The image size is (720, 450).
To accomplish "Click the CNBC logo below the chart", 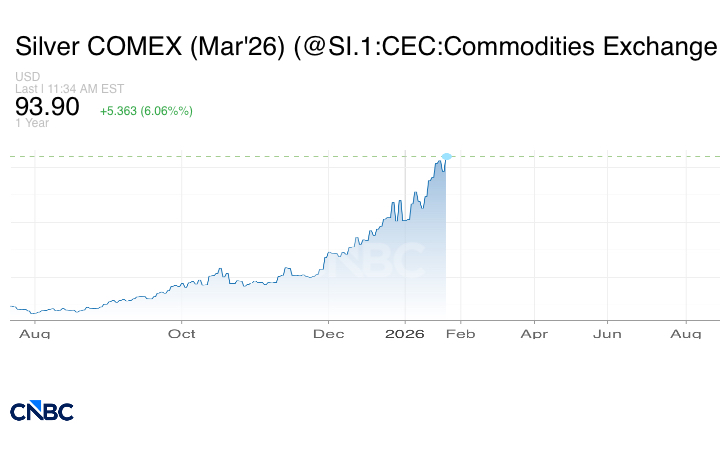I will point(42,410).
